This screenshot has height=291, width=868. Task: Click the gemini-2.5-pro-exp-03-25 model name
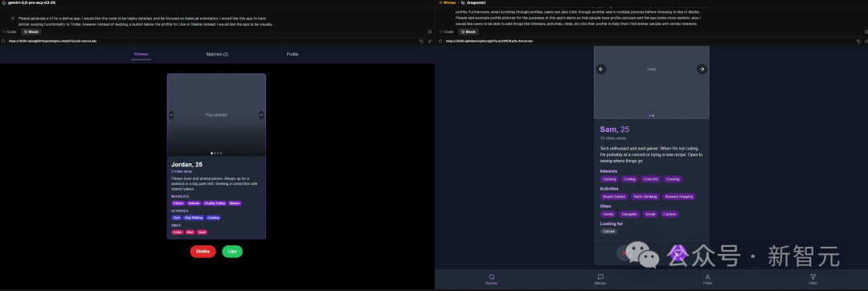tap(31, 2)
